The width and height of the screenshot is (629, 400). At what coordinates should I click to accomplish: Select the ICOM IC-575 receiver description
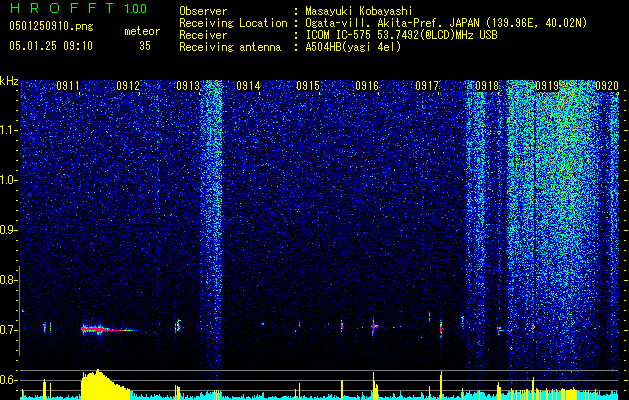[x=401, y=35]
